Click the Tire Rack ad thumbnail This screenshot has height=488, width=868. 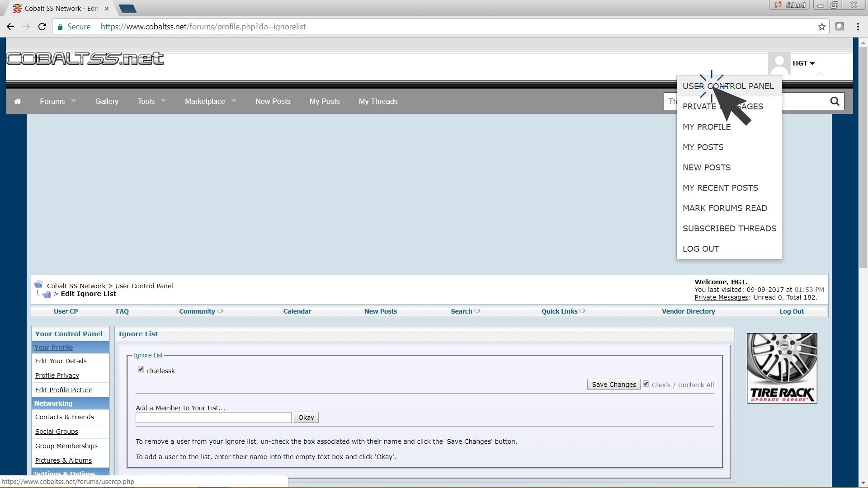click(782, 368)
